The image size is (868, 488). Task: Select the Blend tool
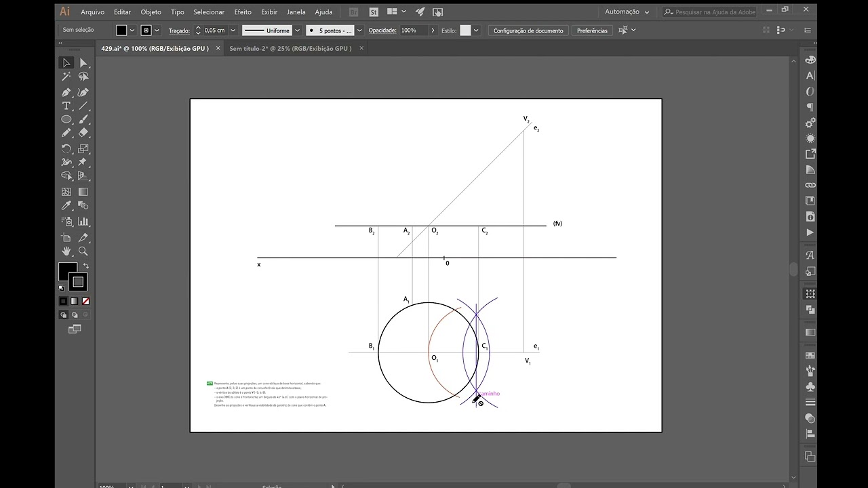(x=83, y=205)
